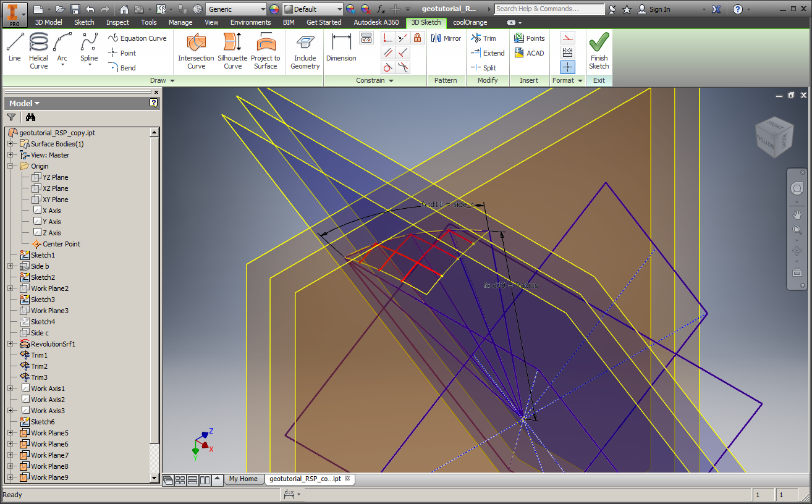Image resolution: width=812 pixels, height=504 pixels.
Task: Insert an ACAD file
Action: point(530,53)
